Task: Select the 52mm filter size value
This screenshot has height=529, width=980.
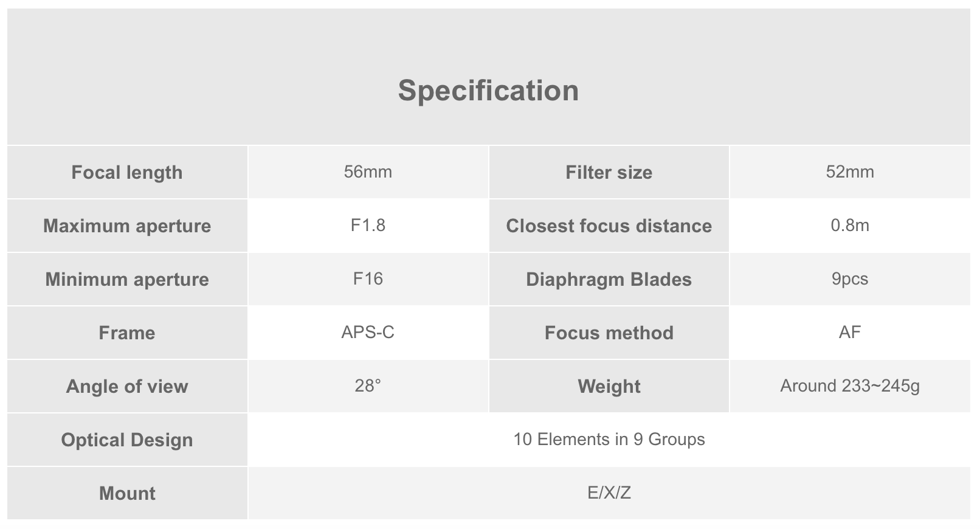Action: click(x=849, y=172)
